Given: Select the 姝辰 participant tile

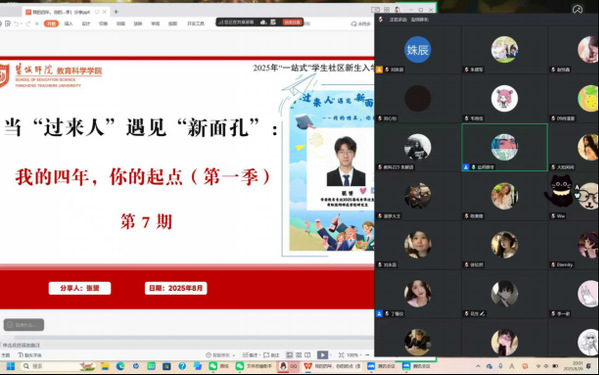Looking at the screenshot, I should tap(418, 49).
